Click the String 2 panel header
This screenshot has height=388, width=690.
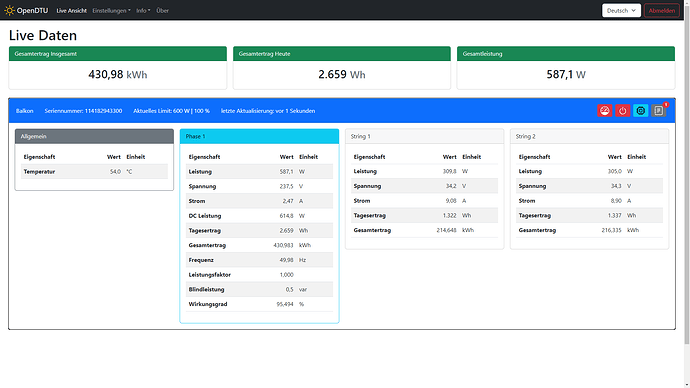coord(589,136)
